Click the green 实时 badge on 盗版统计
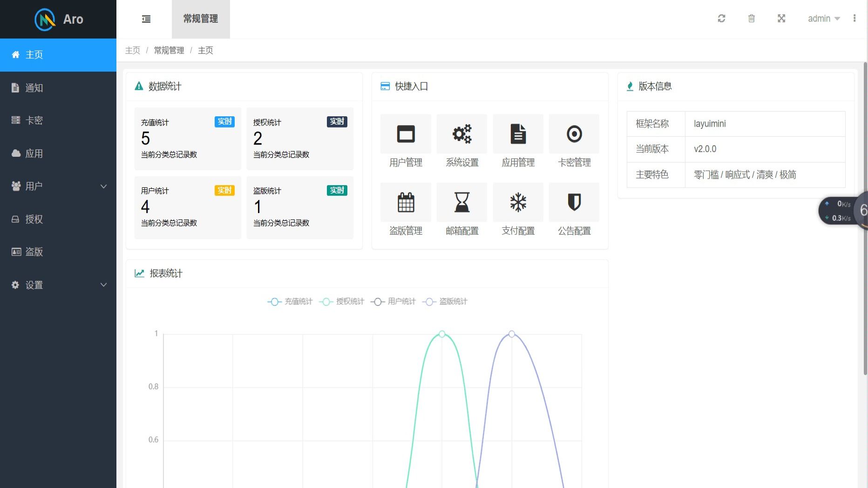 (337, 190)
